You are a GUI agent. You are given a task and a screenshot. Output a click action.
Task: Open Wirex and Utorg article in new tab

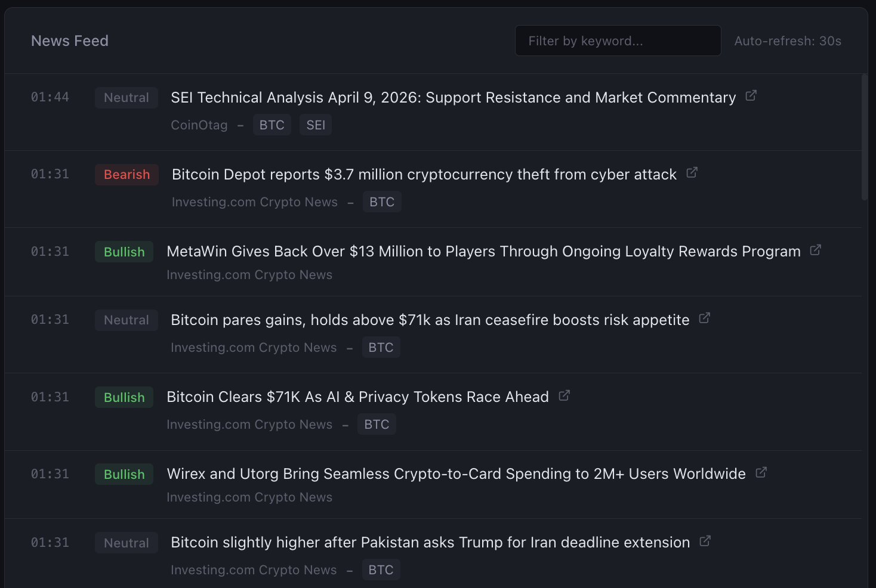coord(761,472)
